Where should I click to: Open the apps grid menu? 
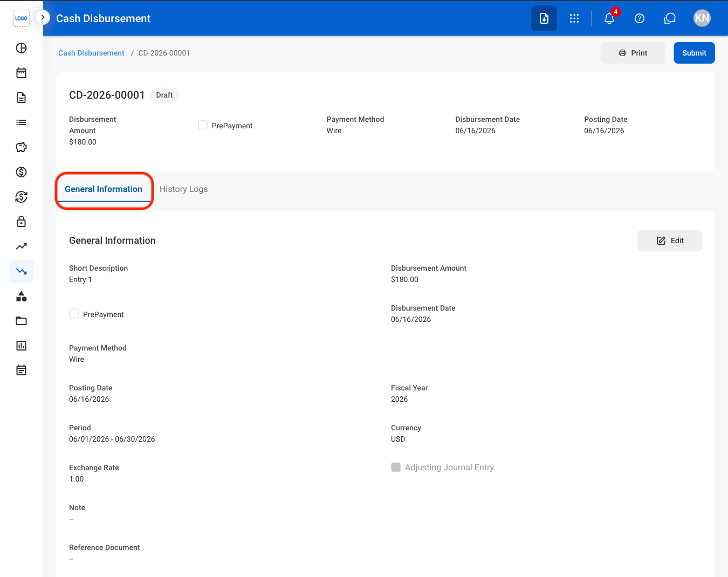[x=574, y=18]
